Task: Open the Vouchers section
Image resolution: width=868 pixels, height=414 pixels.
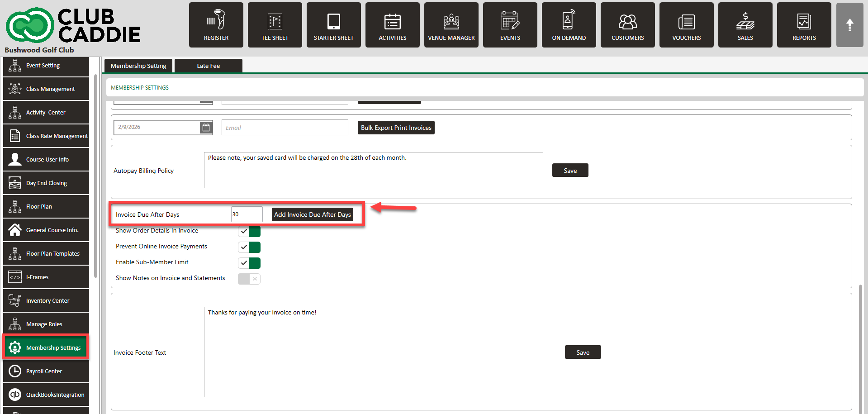Action: (x=686, y=25)
